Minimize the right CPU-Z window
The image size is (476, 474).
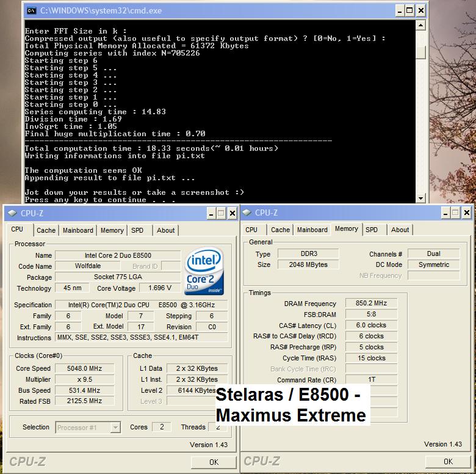pyautogui.click(x=445, y=213)
